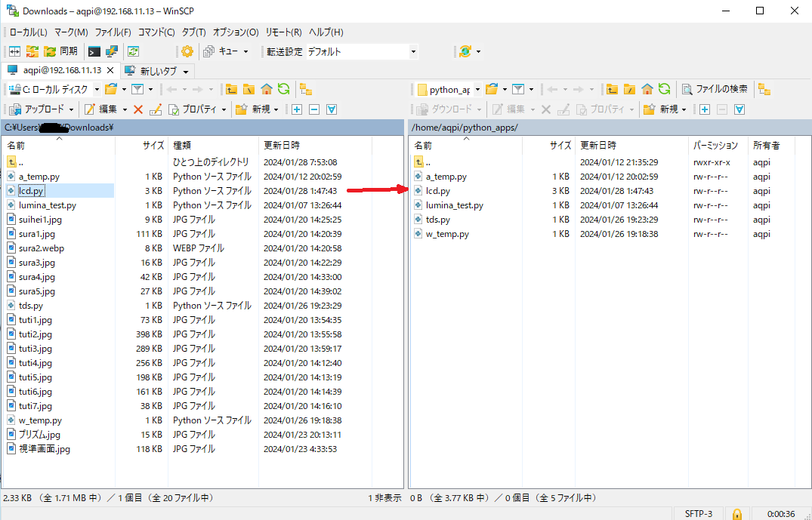Click local panel filter funnel icon
This screenshot has height=520, width=812.
[137, 90]
